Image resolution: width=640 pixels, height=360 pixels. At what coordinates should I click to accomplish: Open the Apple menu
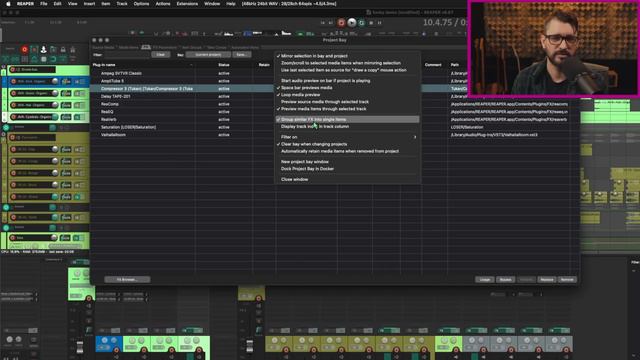pyautogui.click(x=8, y=4)
